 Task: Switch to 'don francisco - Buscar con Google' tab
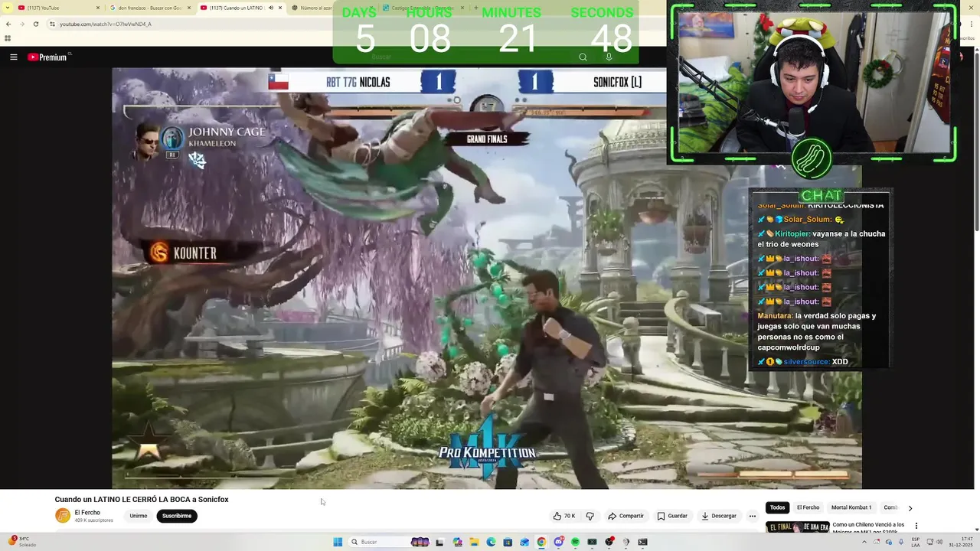pyautogui.click(x=149, y=8)
